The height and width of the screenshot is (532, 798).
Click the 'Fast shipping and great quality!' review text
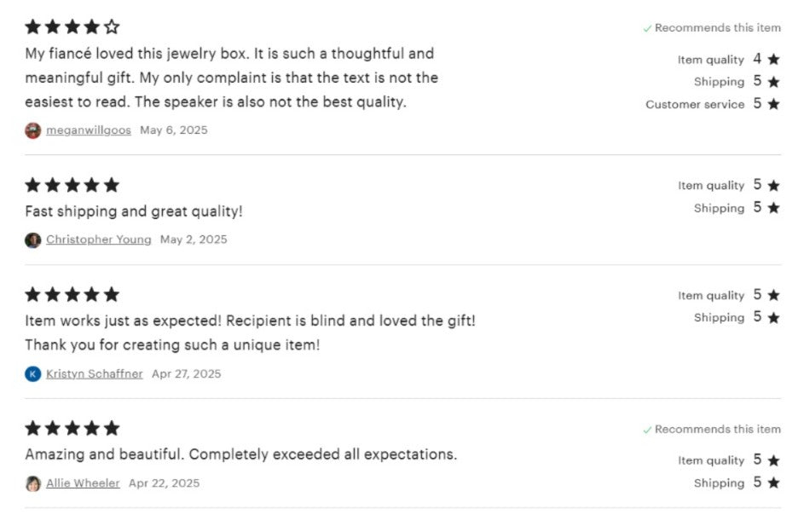click(x=134, y=211)
